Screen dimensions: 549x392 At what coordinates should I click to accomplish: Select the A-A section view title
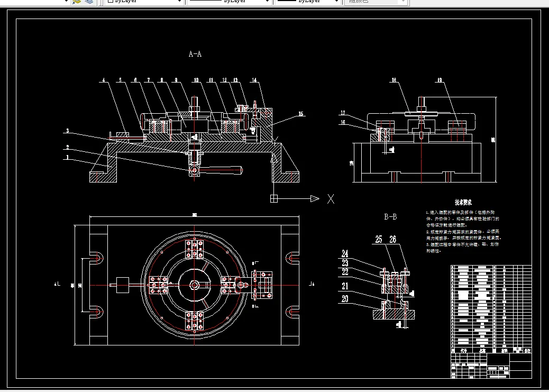pyautogui.click(x=195, y=54)
